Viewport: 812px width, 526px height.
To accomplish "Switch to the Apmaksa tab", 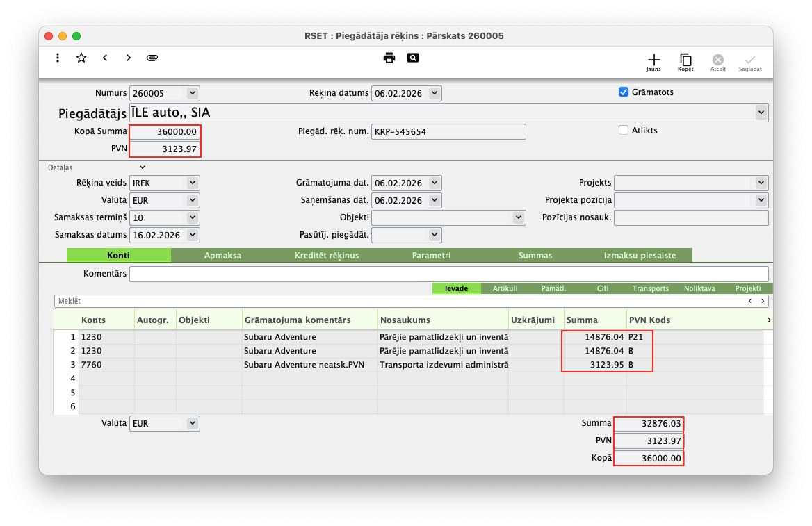I will pos(222,256).
